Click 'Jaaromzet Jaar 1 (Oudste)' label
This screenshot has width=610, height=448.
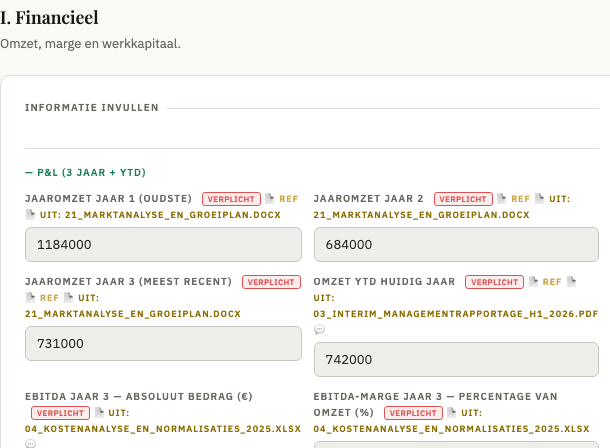tap(108, 199)
